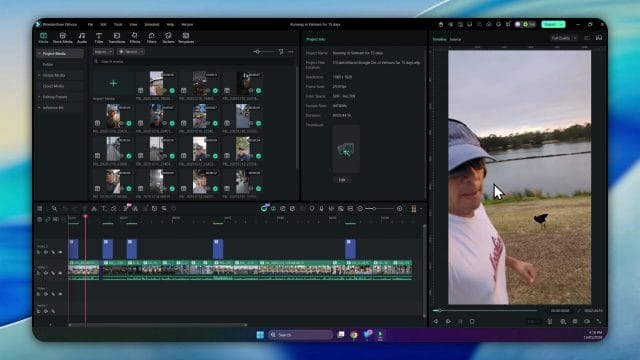Viewport: 640px width, 360px height.
Task: Switch to the Timeline preview tab
Action: 439,39
